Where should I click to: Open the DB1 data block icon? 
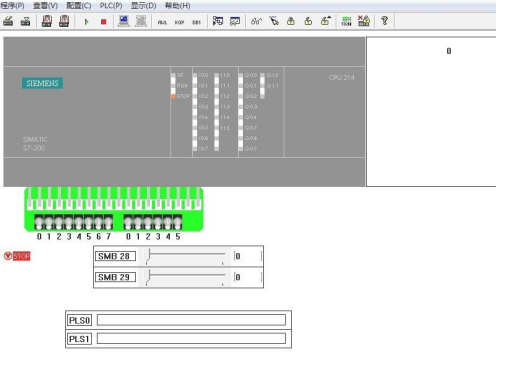coord(196,22)
